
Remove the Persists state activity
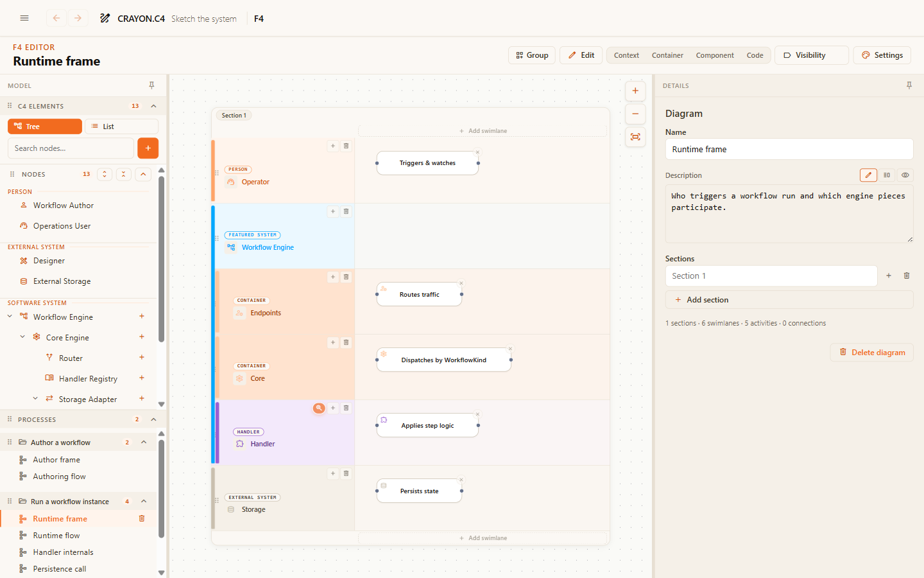point(461,480)
